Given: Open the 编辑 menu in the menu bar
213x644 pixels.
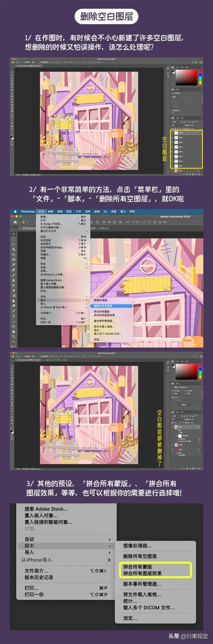Looking at the screenshot, I should (x=50, y=211).
